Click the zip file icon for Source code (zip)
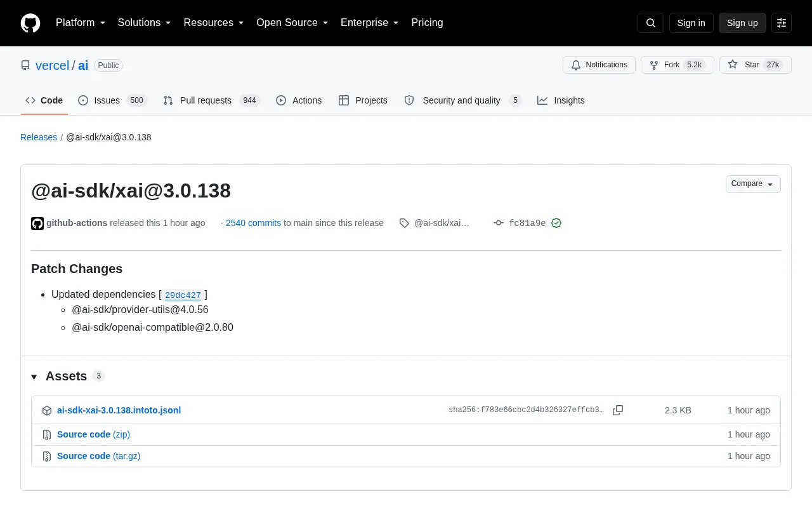Image resolution: width=812 pixels, height=508 pixels. click(x=47, y=435)
